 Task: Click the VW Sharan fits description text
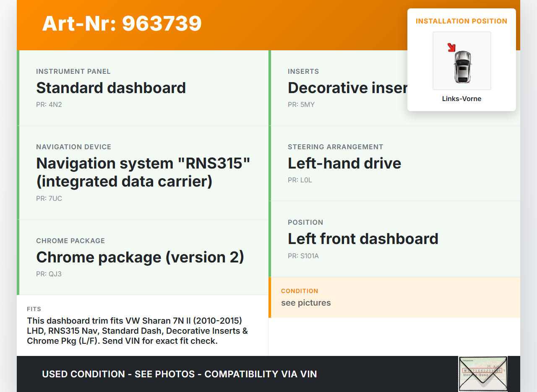click(x=137, y=331)
